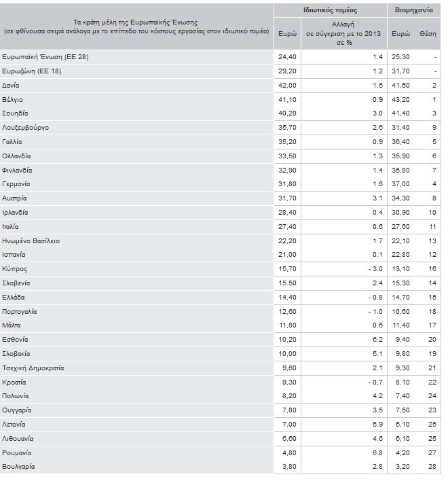Select the Εσθονία change value 6.2
The width and height of the screenshot is (448, 481).
[377, 339]
